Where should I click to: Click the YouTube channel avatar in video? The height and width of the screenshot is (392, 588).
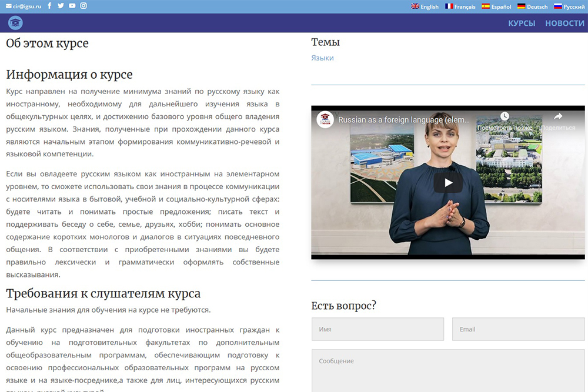point(325,119)
